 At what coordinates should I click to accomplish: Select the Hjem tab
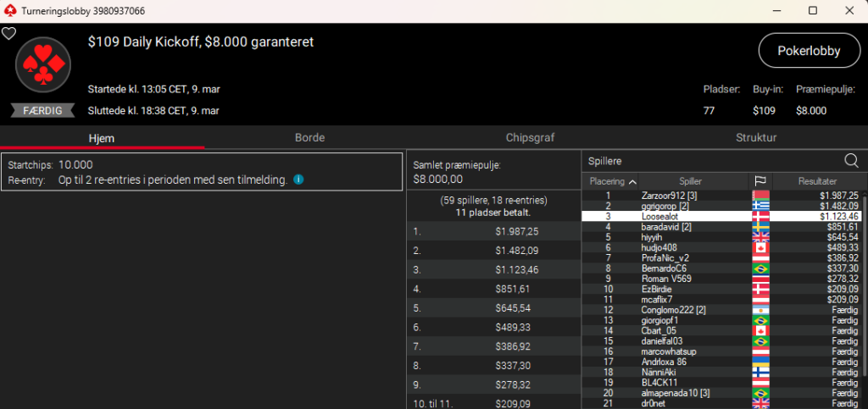coord(102,137)
